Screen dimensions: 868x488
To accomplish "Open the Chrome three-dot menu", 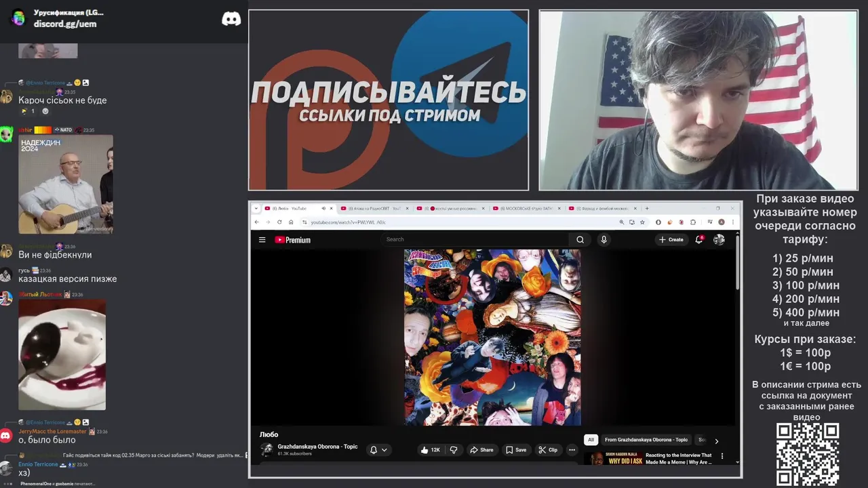I will pos(732,222).
